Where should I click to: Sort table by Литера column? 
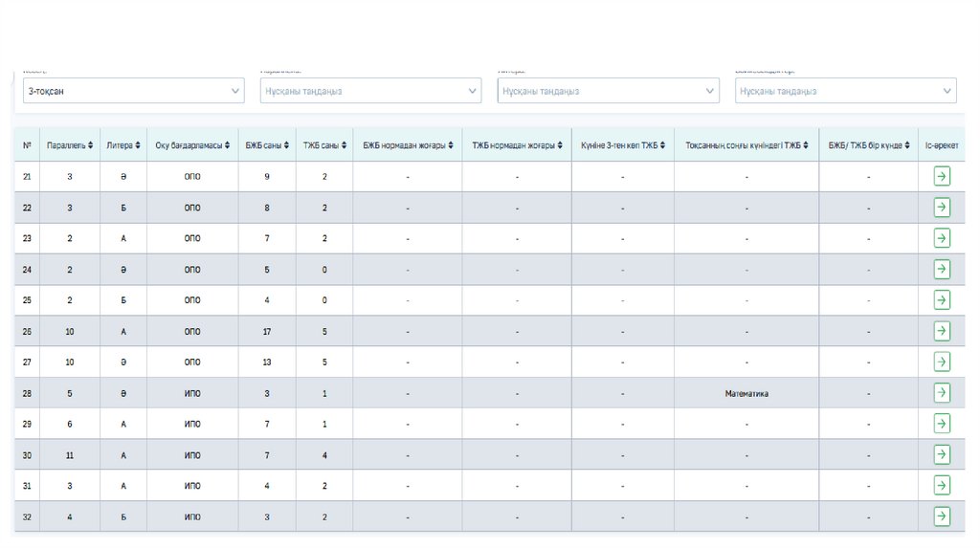coord(123,145)
